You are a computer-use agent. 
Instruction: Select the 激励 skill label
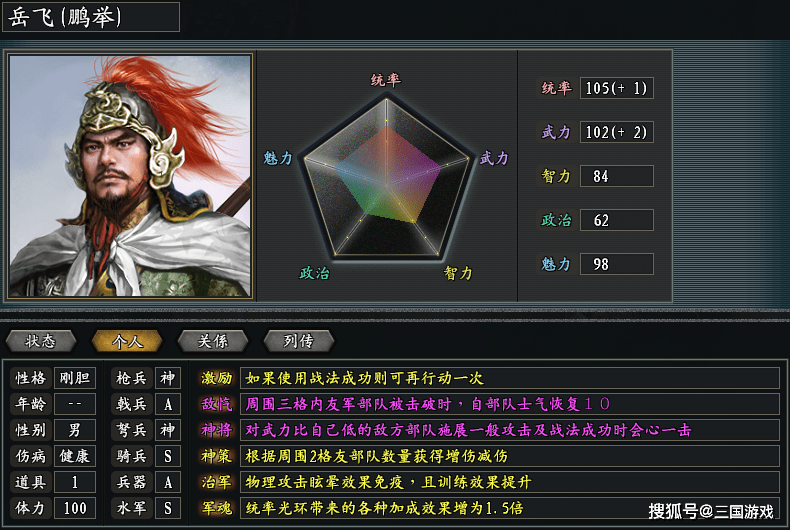tap(217, 378)
